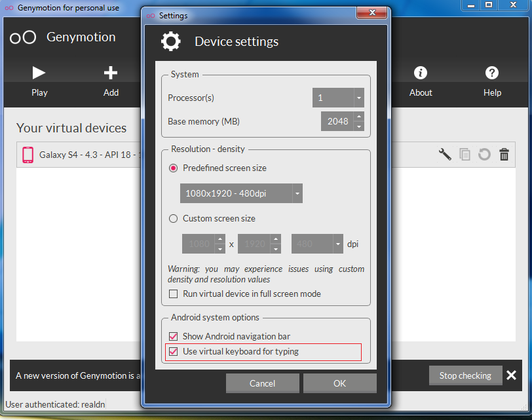Click the Cancel button
Viewport: 532px width, 420px height.
pos(263,383)
